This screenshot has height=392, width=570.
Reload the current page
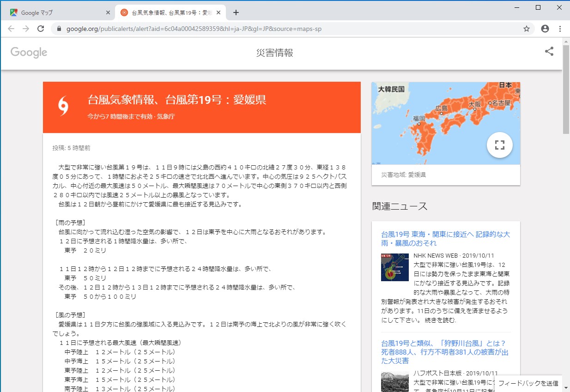tap(41, 28)
